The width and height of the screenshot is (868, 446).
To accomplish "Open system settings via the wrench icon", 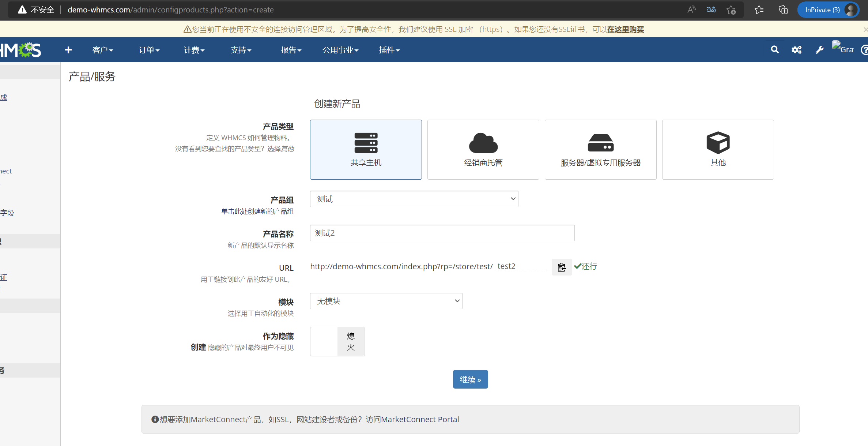I will (x=820, y=50).
